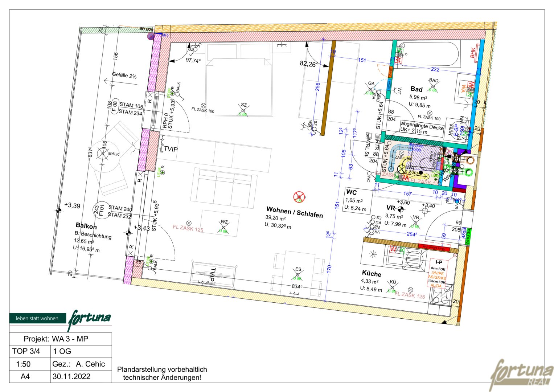Click the green fortuna logo above the title block
The width and height of the screenshot is (554, 392).
tap(89, 319)
